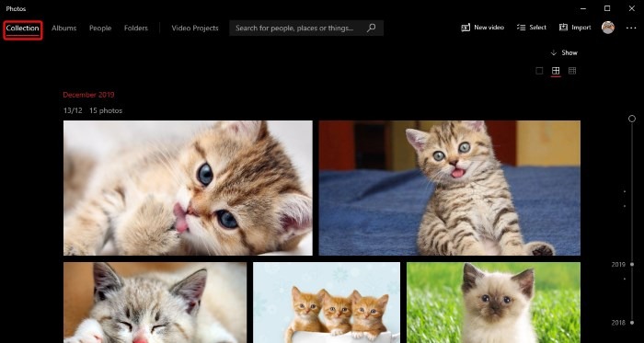
Task: Switch to small grid view icon
Action: [x=572, y=71]
